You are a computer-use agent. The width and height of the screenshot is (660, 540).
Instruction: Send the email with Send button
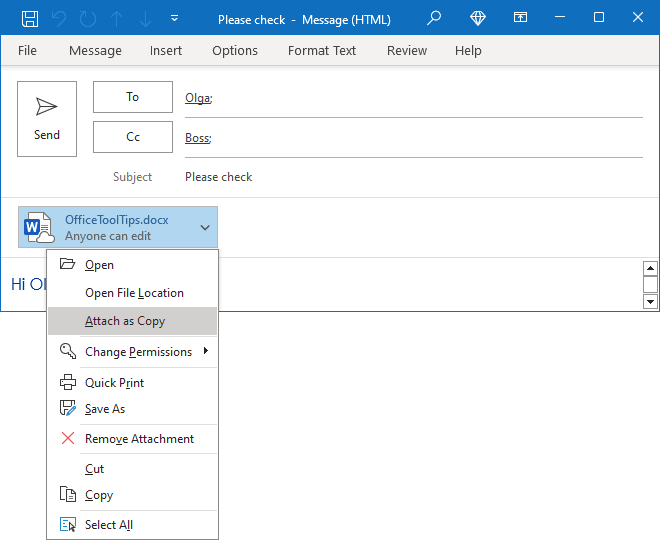[47, 119]
